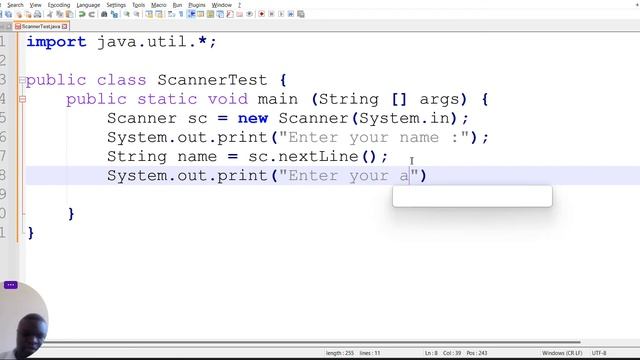Screen dimensions: 640x360
Task: Open the Run menu
Action: click(177, 5)
